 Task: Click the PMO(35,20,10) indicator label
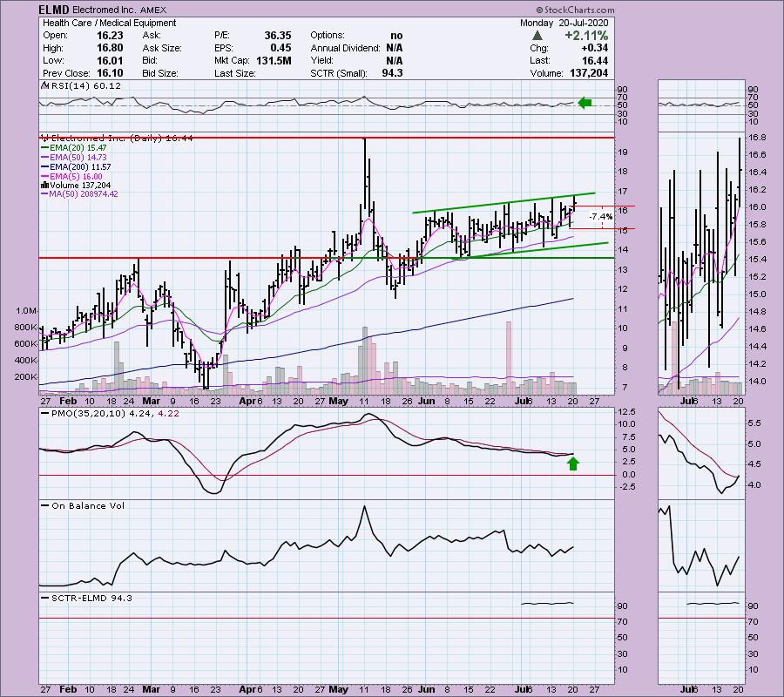coord(88,414)
